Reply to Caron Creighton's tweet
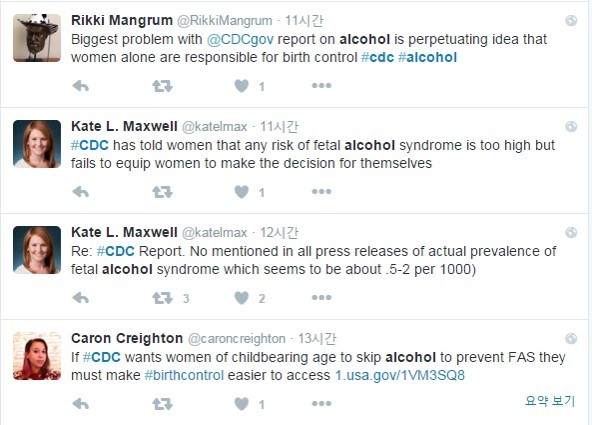This screenshot has height=425, width=592. [x=80, y=404]
